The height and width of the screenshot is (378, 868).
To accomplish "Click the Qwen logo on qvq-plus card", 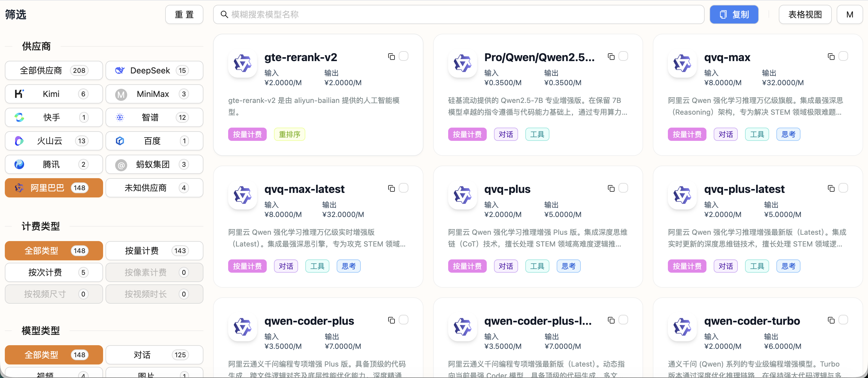I will [462, 195].
